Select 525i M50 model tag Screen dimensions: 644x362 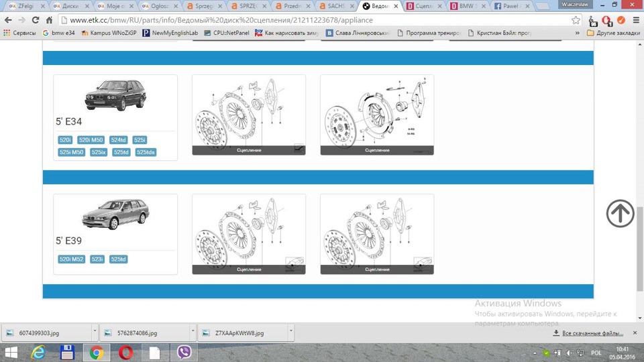[72, 152]
